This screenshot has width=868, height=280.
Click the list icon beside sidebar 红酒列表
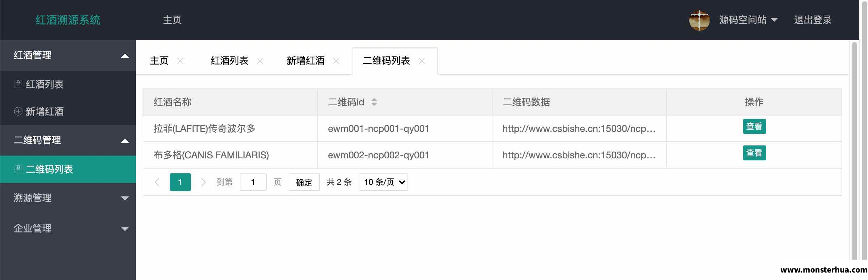point(18,84)
